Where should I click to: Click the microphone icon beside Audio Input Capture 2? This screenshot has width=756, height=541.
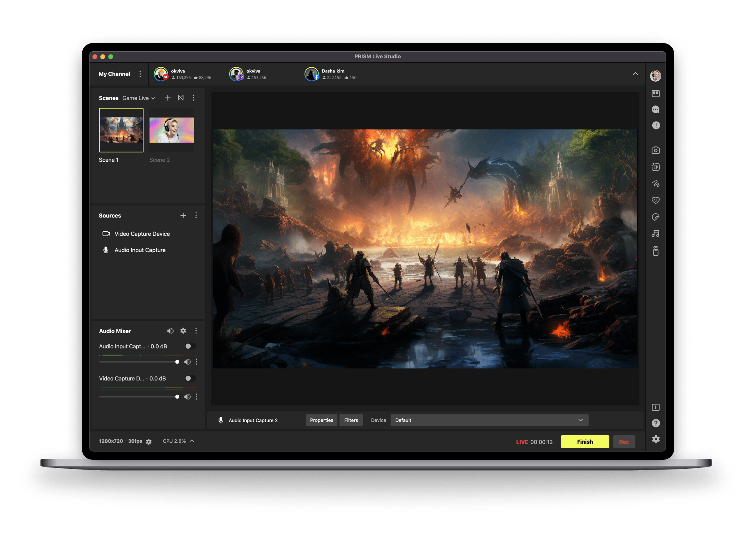[221, 420]
